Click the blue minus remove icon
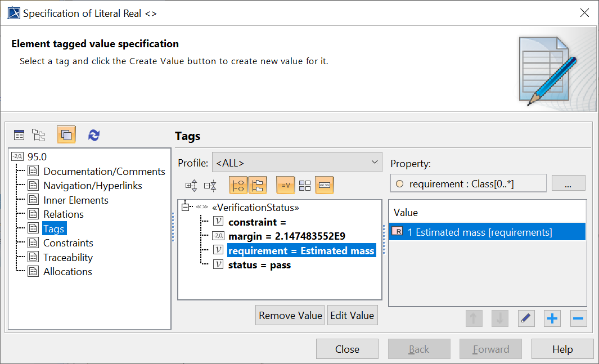The width and height of the screenshot is (599, 364). (x=578, y=318)
